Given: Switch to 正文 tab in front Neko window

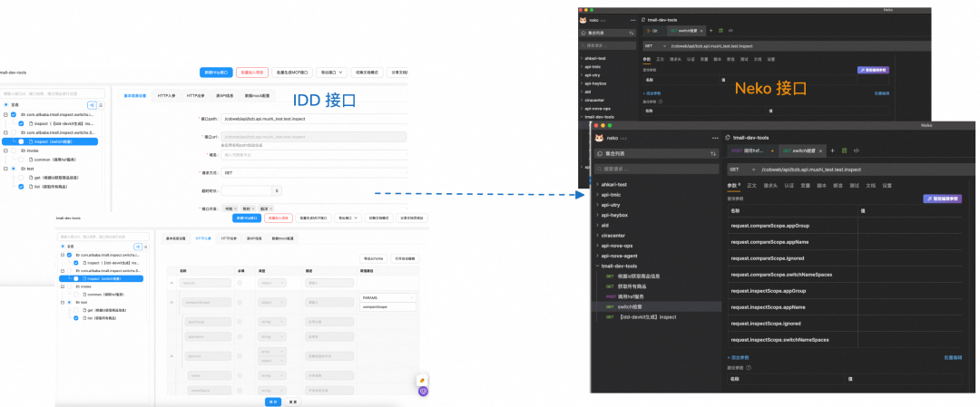Looking at the screenshot, I should [x=751, y=186].
